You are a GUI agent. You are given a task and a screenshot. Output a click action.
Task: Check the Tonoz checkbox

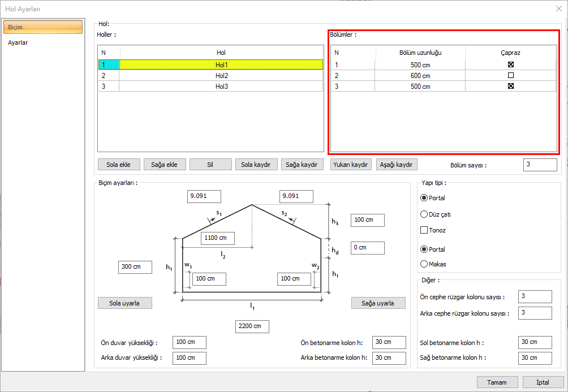click(424, 230)
